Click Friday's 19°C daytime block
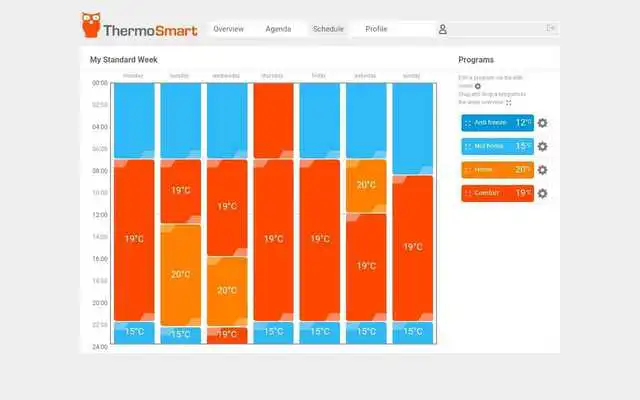Image resolution: width=640 pixels, height=400 pixels. tap(320, 240)
